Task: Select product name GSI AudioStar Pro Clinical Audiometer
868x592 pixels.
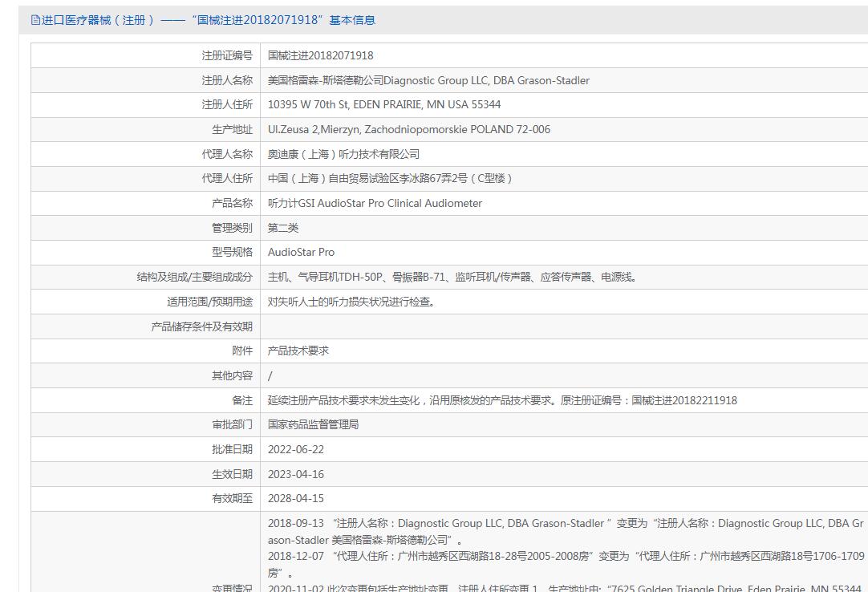Action: (375, 203)
